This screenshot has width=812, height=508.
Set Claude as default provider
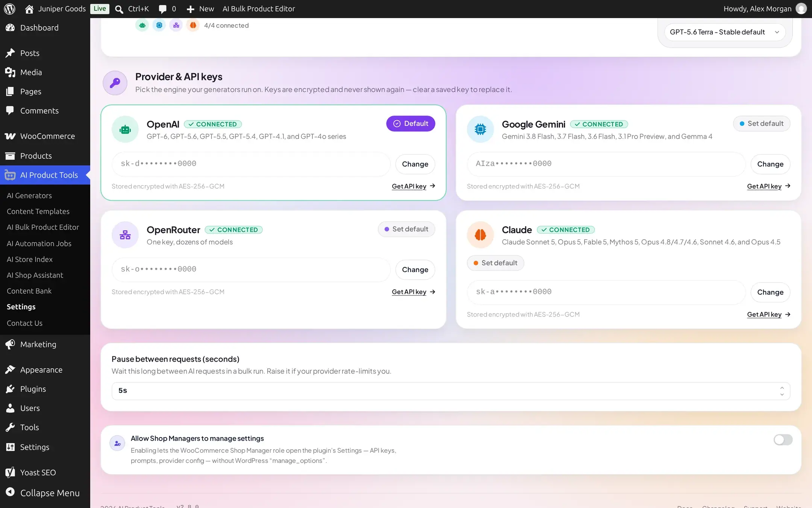tap(495, 263)
